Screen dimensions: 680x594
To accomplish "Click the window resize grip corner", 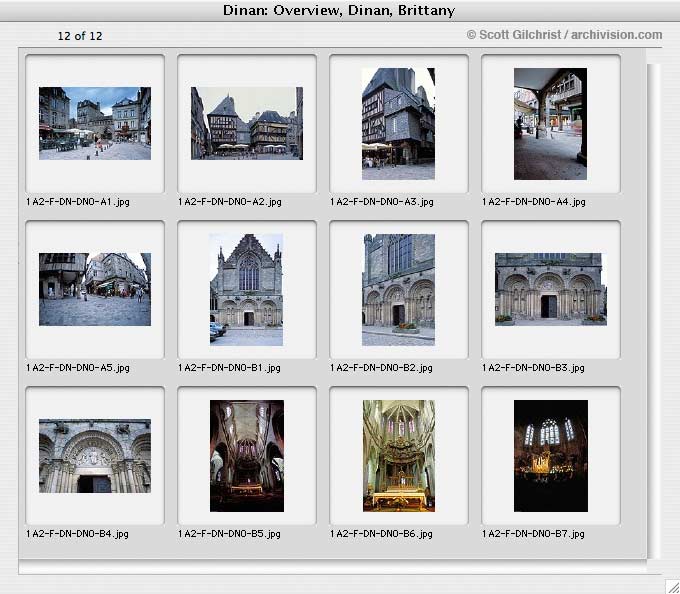I will tap(672, 586).
